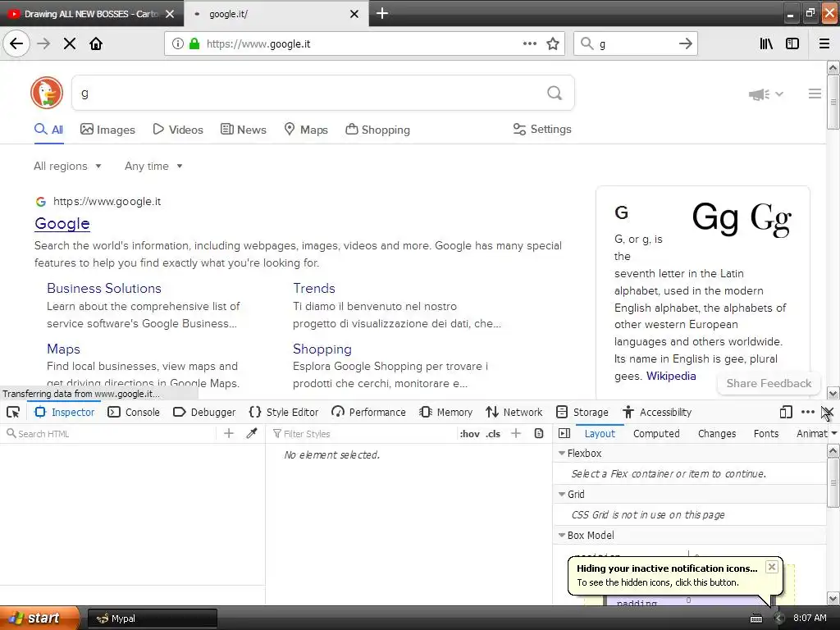
Task: Switch to Images results
Action: [107, 130]
